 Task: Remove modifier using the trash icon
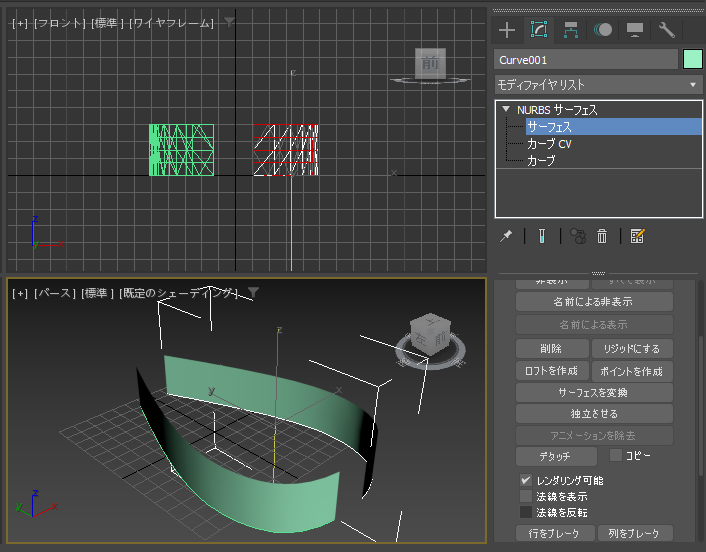pos(602,236)
